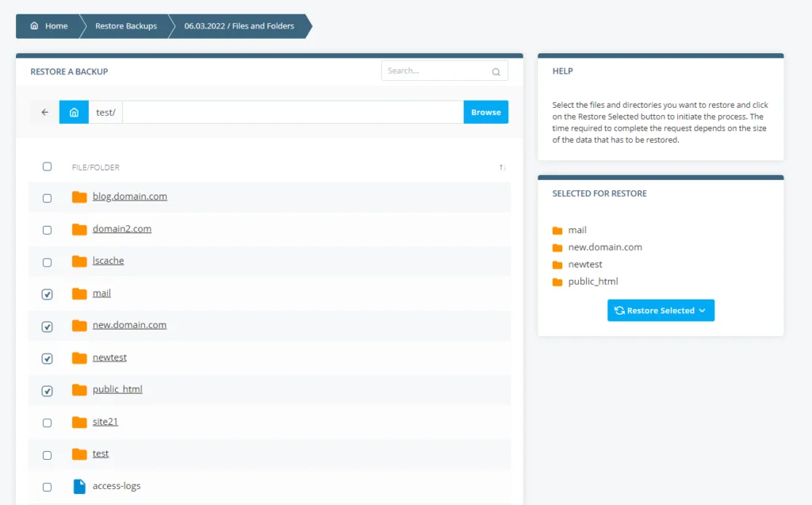Click the back arrow in path bar
Image resolution: width=812 pixels, height=505 pixels.
point(45,113)
